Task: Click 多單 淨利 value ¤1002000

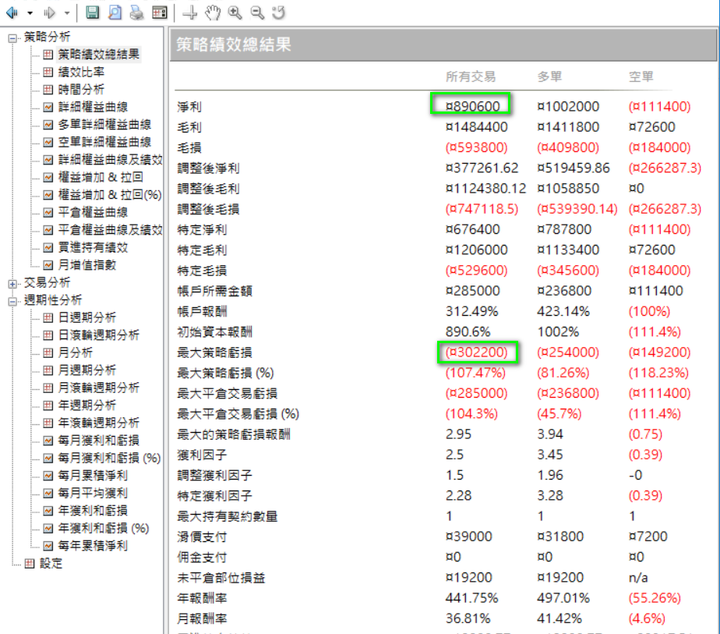Action: click(568, 107)
